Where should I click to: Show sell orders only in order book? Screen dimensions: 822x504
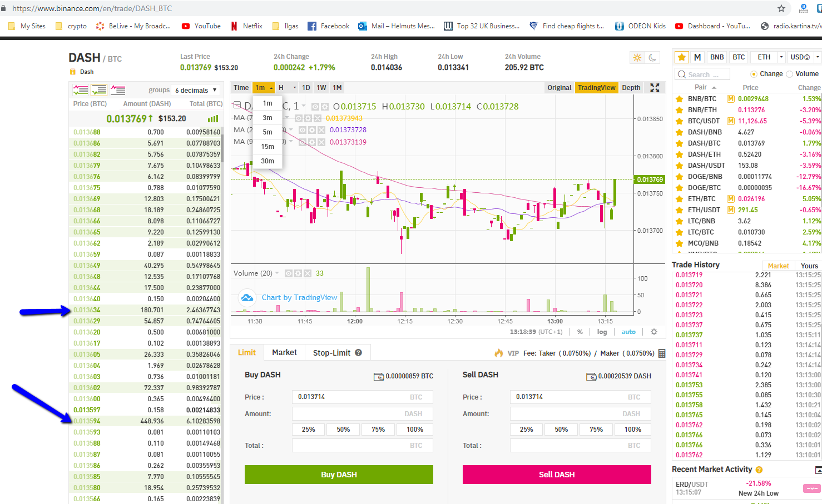point(117,90)
